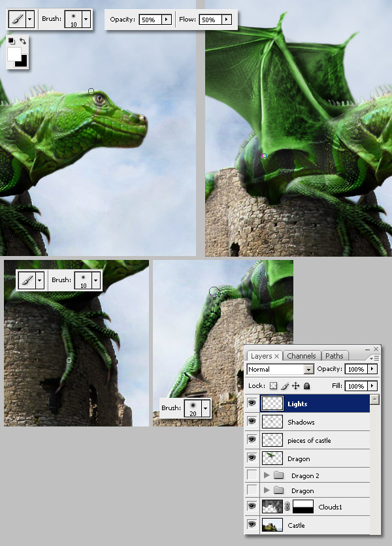Screen dimensions: 392x546
Task: Open the Layers panel options menu
Action: pos(374,358)
